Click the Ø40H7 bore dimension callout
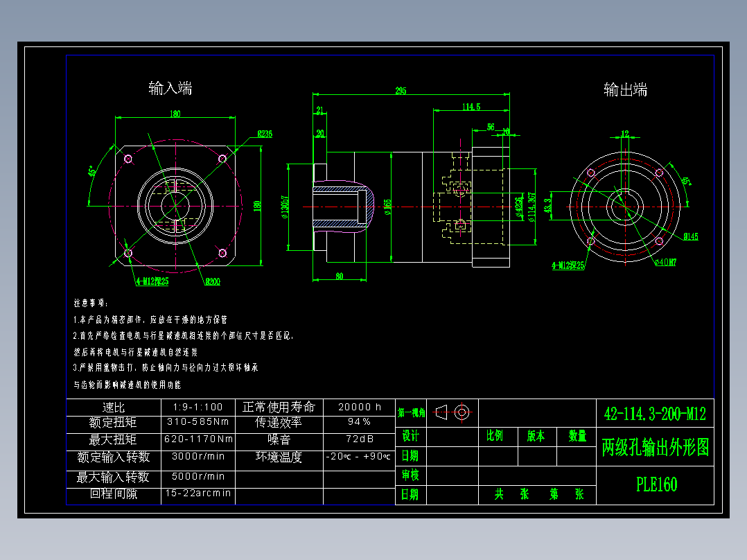747x560 pixels. (x=665, y=261)
